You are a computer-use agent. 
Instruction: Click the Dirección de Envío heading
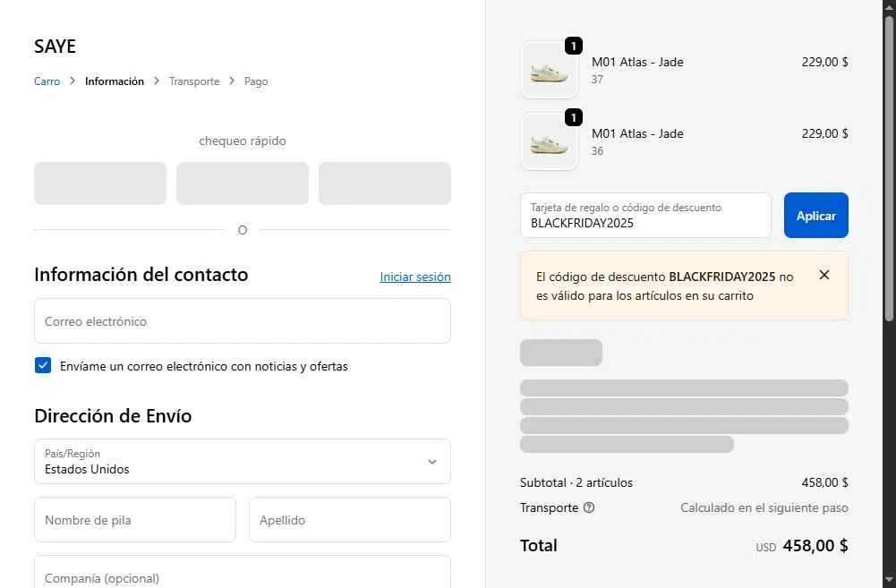click(113, 415)
